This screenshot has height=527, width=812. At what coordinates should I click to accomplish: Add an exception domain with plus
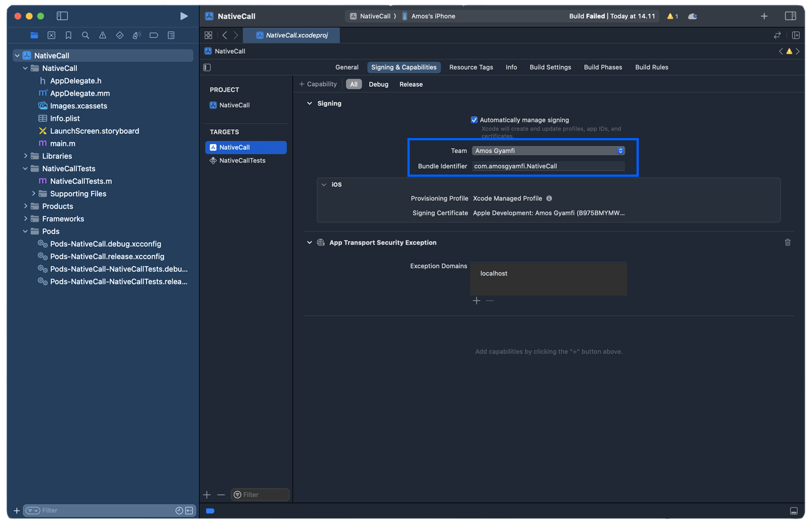(476, 301)
